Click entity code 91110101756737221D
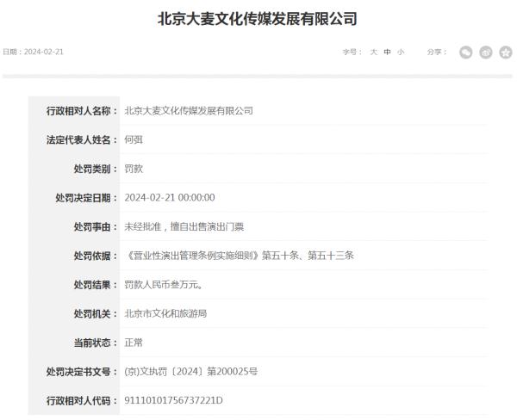Screen dimensions: 517x420 point(173,400)
